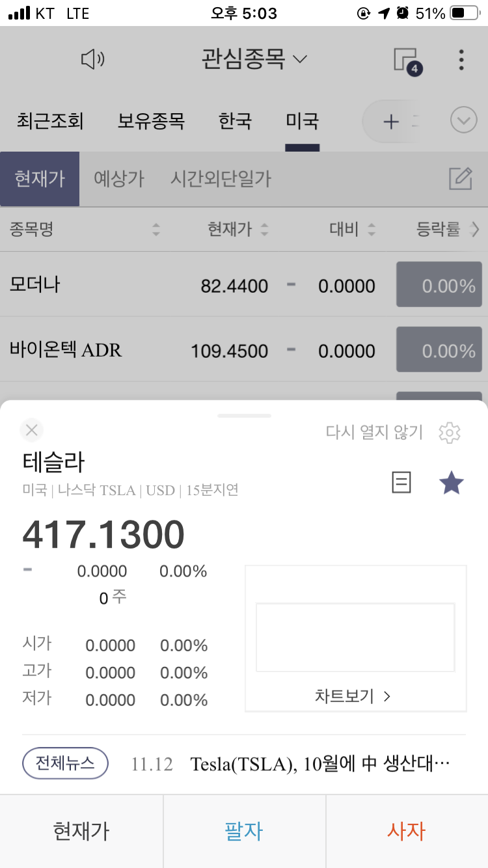Open the 테슬라 memo document icon
Screen dimensions: 488x868
tap(401, 482)
